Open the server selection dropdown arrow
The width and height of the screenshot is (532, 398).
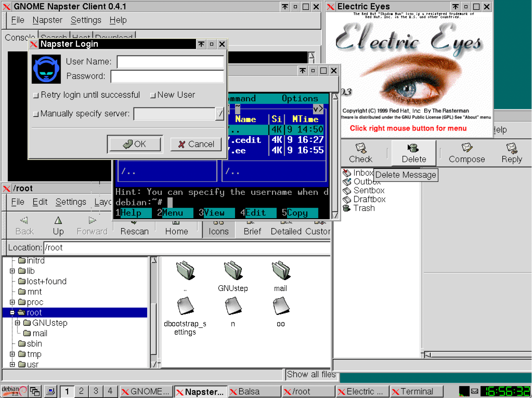click(x=219, y=114)
